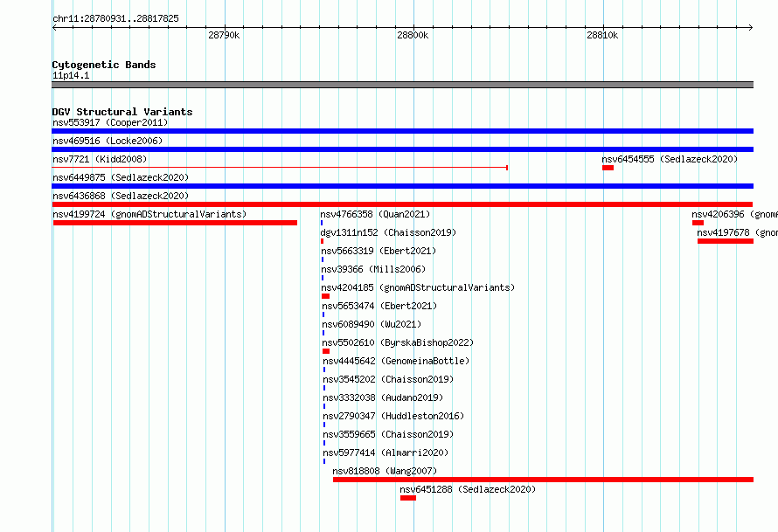Select the blue nsv6449875 variant bar
The image size is (778, 532).
[402, 186]
